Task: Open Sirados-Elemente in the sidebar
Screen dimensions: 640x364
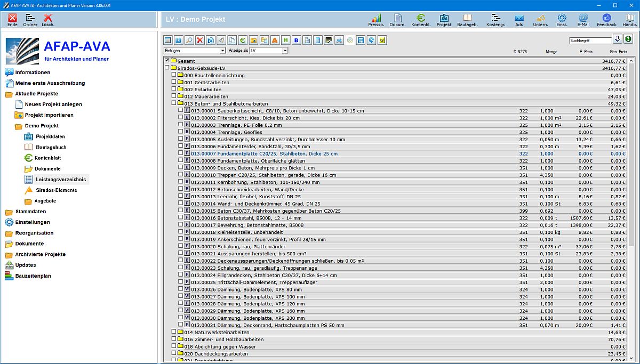Action: pos(51,190)
